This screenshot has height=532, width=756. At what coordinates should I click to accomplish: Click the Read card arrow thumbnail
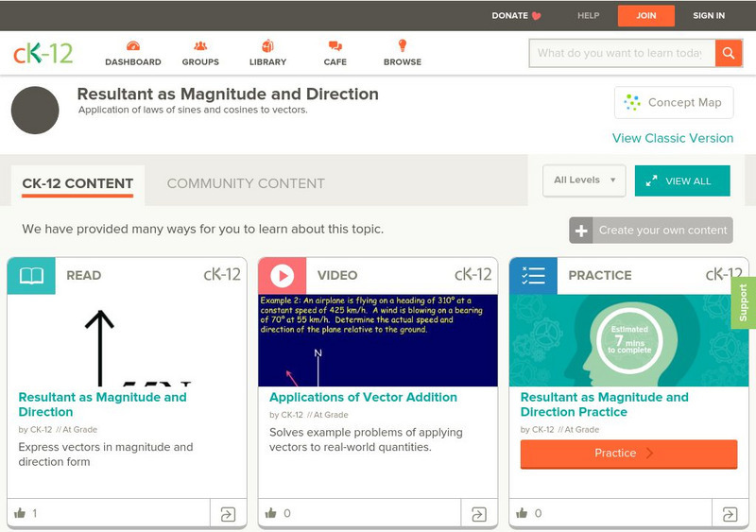[128, 340]
